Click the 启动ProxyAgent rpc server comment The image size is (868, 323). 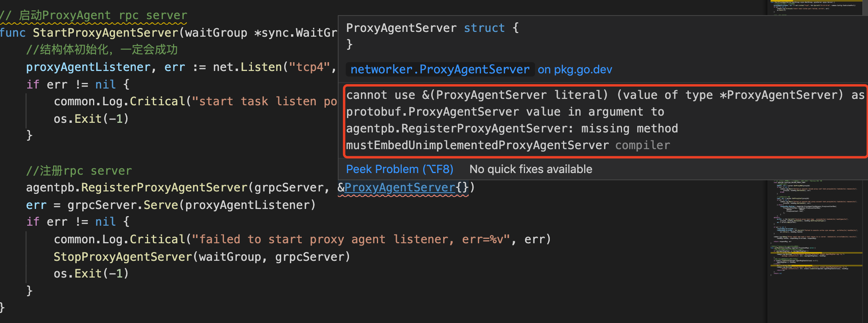tap(93, 15)
